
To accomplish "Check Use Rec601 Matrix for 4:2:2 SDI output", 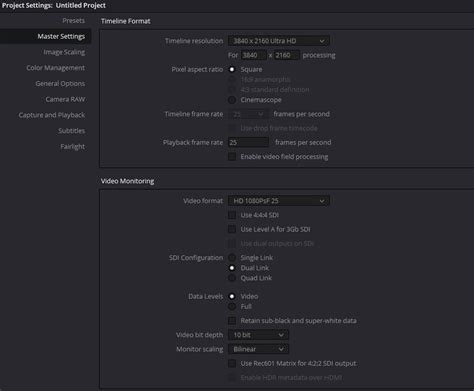I will tap(232, 363).
